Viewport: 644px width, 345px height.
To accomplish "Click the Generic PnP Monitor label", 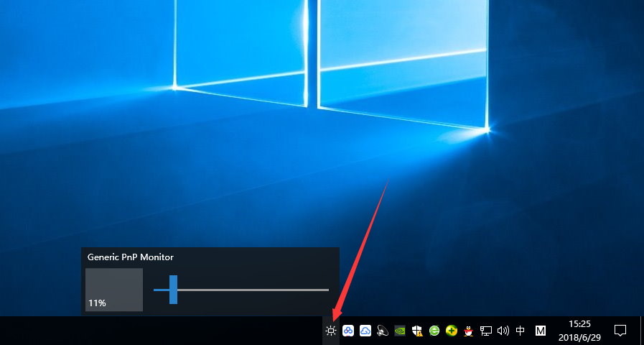I will click(131, 257).
